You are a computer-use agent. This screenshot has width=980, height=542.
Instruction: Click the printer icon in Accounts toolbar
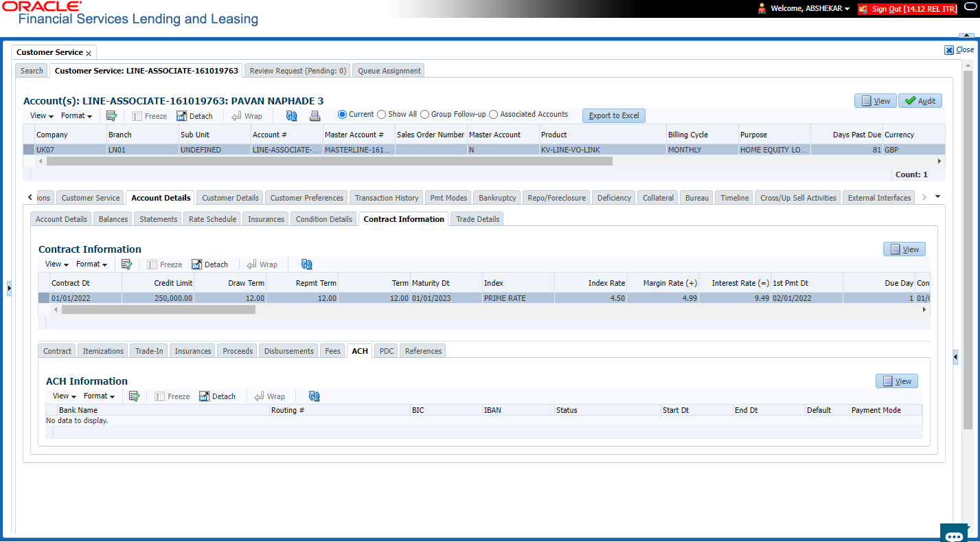point(315,116)
